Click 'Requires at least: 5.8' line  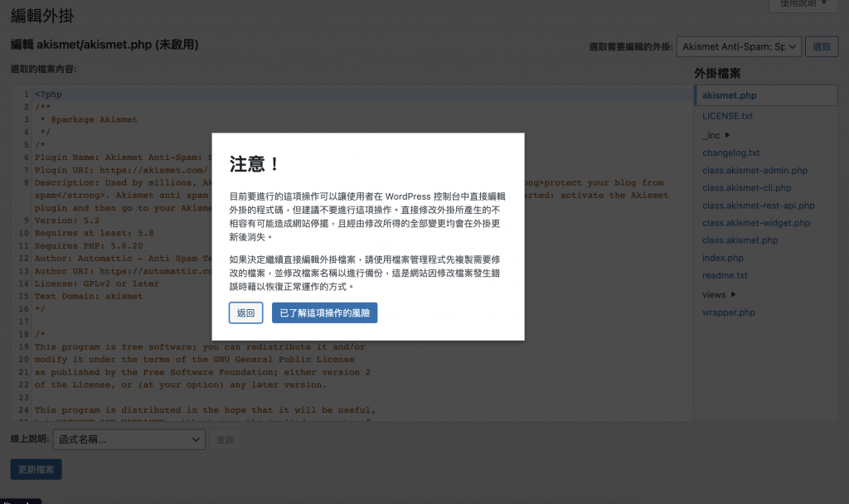(x=95, y=233)
